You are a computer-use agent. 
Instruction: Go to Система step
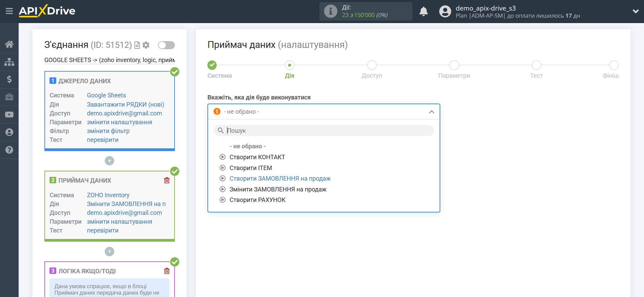click(x=212, y=65)
